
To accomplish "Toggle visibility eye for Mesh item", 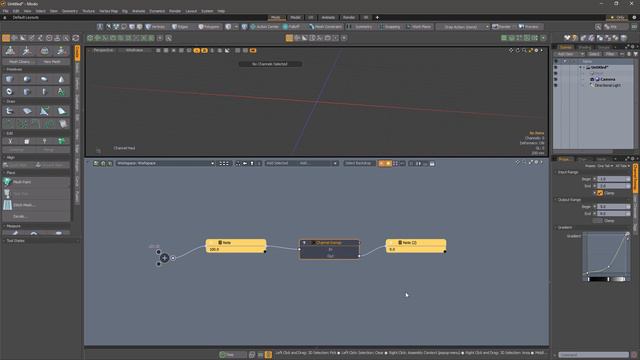I will (556, 73).
